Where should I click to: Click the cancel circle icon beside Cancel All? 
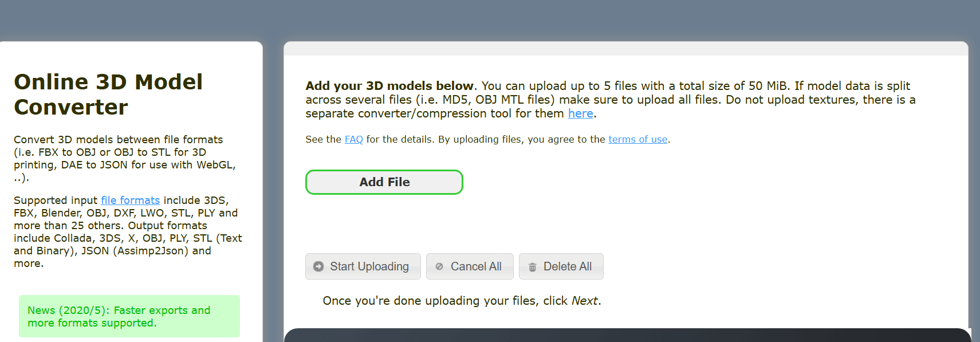pyautogui.click(x=439, y=266)
